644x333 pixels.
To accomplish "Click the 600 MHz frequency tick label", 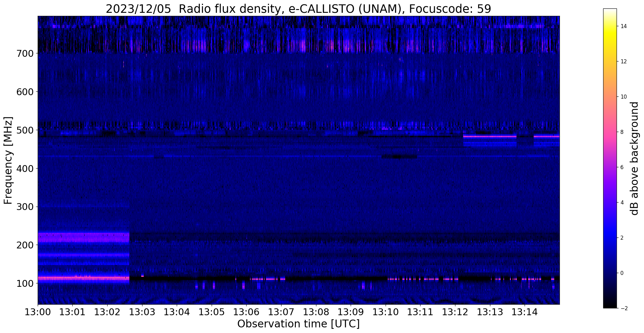I will [25, 92].
